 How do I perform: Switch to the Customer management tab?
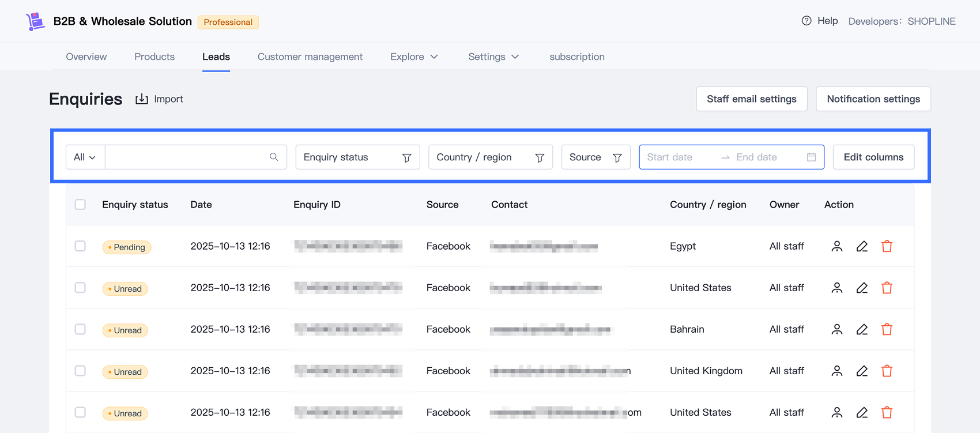310,57
